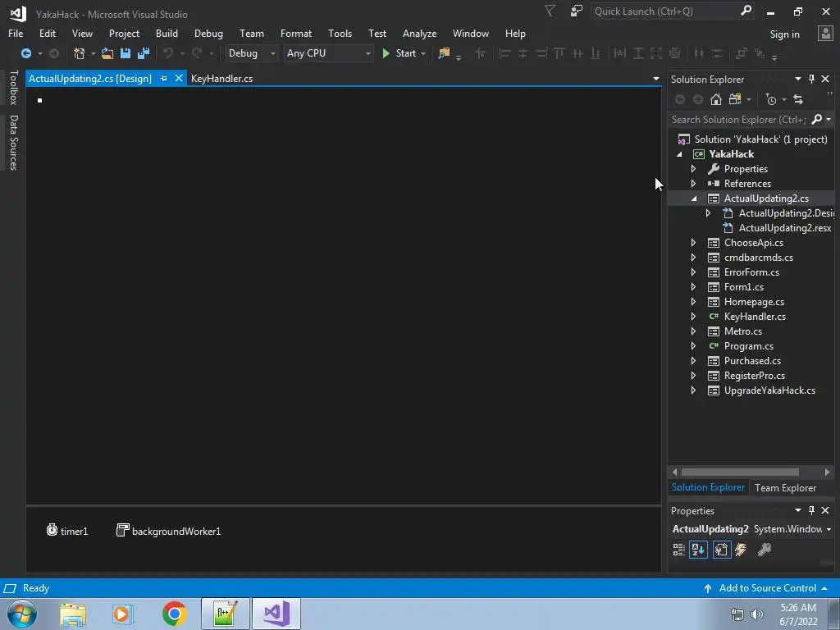This screenshot has width=840, height=630.
Task: Select Program.cs in Solution Explorer
Action: pos(748,346)
